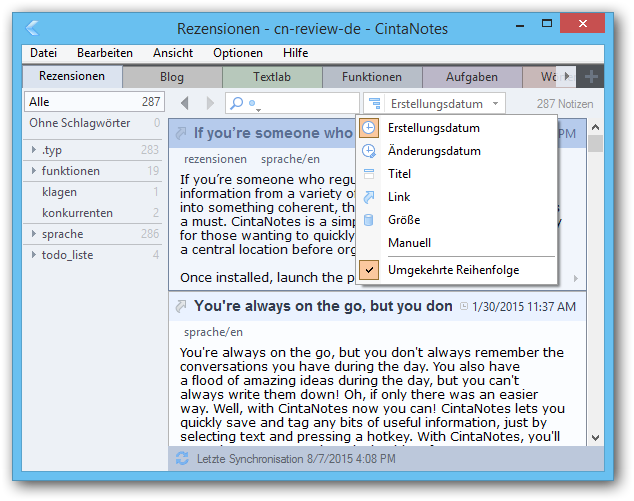Select the klagen tag
This screenshot has width=634, height=501.
click(x=95, y=192)
